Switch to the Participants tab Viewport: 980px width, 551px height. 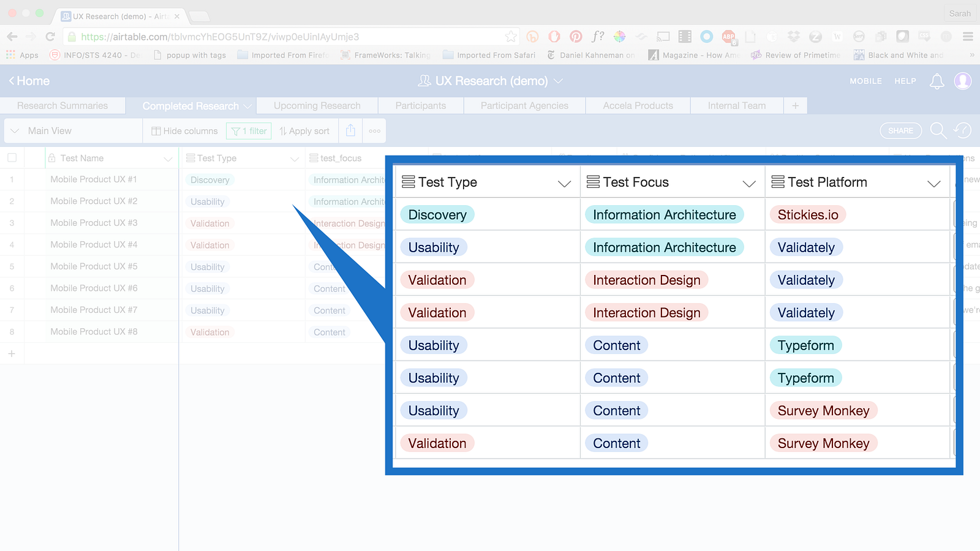pyautogui.click(x=421, y=105)
